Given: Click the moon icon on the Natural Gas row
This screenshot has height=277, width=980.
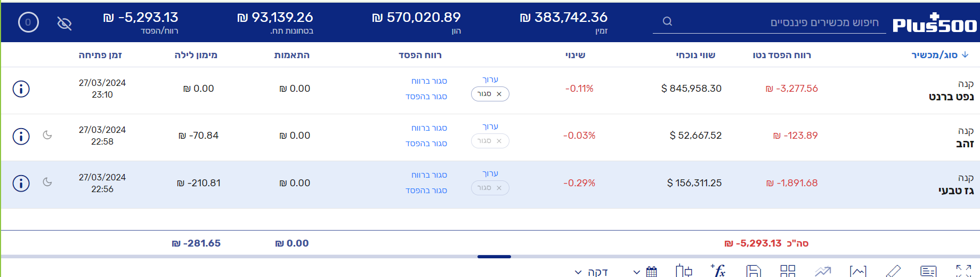Looking at the screenshot, I should coord(47,182).
